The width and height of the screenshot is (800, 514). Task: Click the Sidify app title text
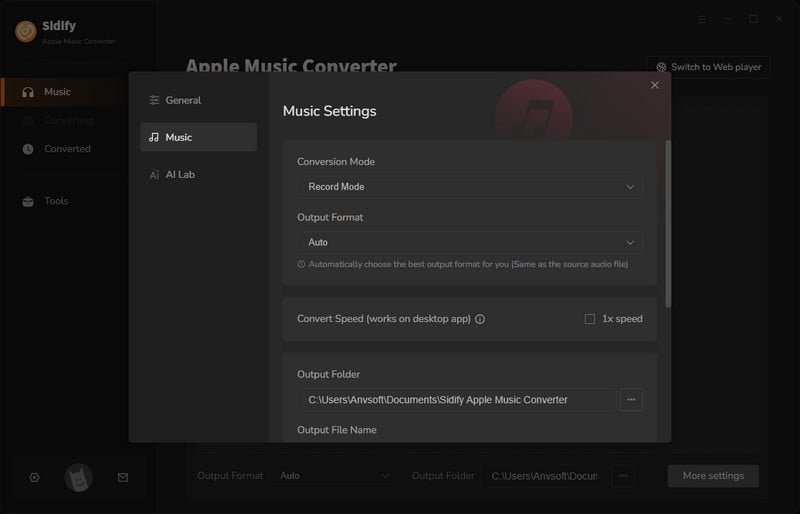click(59, 26)
